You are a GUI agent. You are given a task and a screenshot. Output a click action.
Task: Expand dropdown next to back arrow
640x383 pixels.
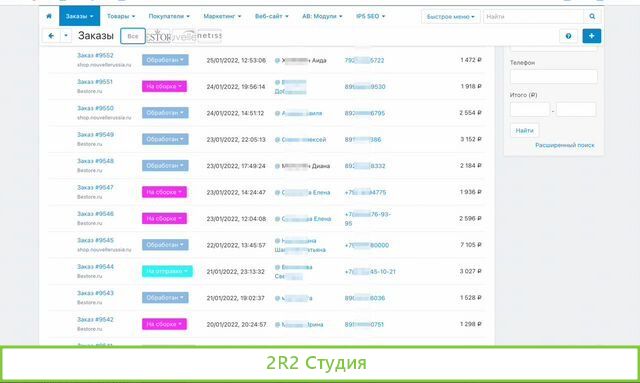pyautogui.click(x=66, y=36)
